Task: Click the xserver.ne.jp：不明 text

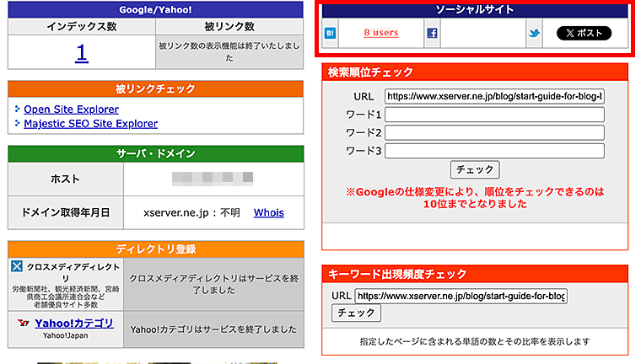Action: [191, 213]
